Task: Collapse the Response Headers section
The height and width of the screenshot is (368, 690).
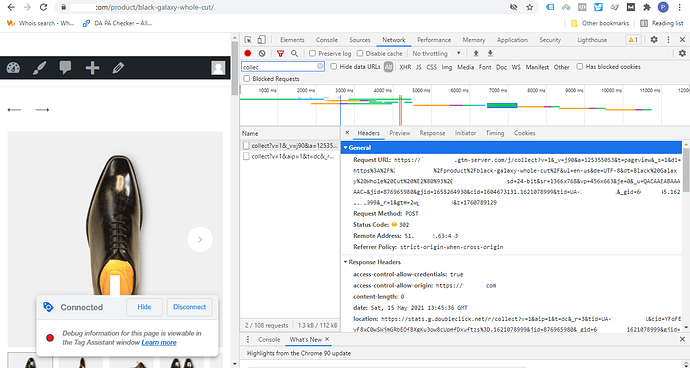Action: [345, 262]
